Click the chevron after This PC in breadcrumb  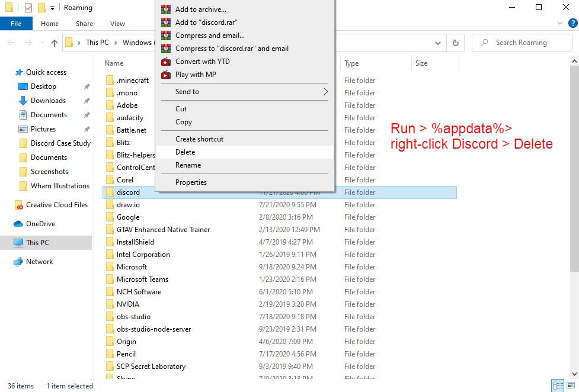point(116,43)
